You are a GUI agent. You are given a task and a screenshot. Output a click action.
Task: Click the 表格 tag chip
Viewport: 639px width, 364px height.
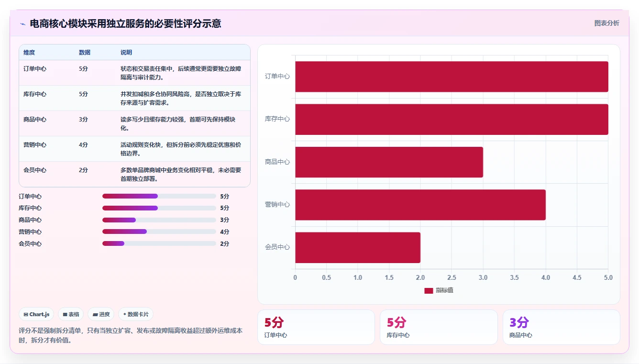pos(71,314)
